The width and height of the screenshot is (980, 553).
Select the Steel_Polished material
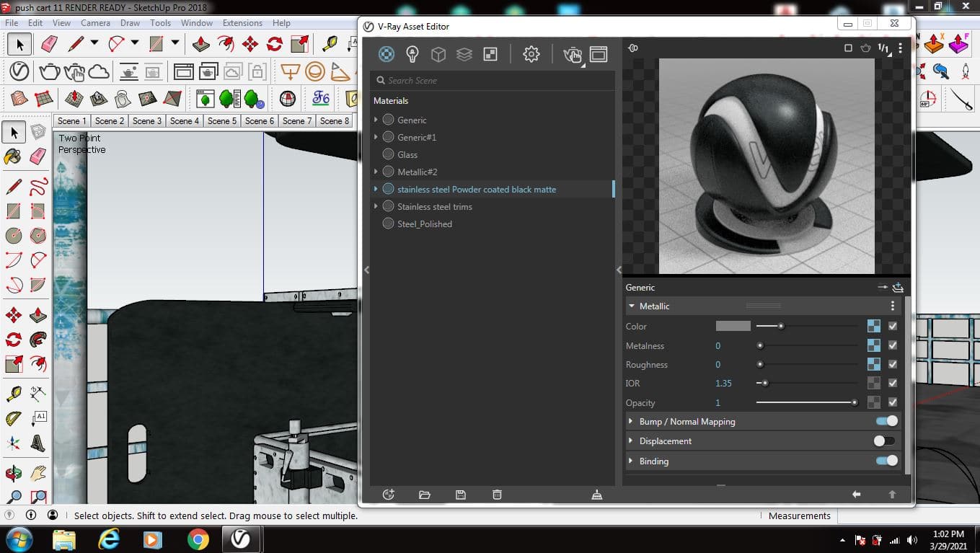click(x=425, y=224)
